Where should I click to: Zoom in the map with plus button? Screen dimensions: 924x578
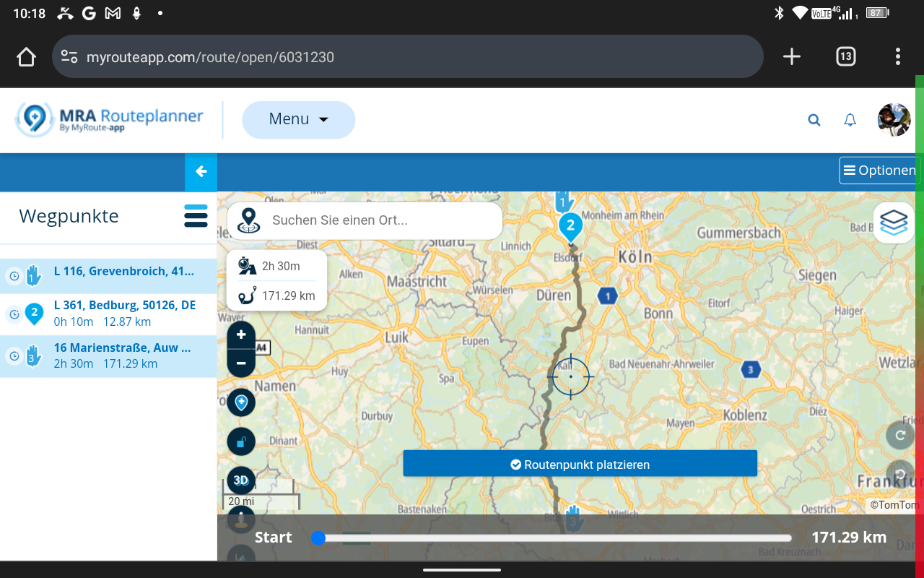click(x=241, y=335)
